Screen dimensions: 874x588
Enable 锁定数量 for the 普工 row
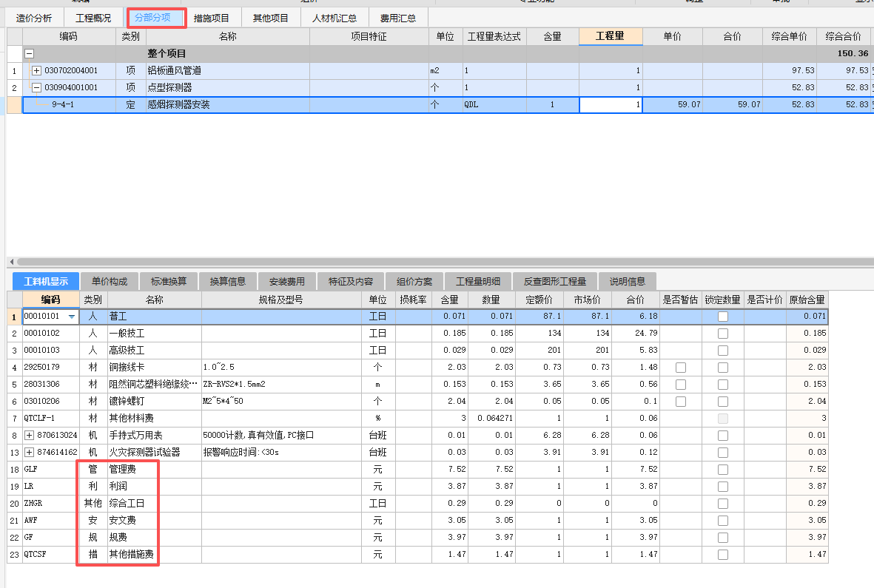[x=722, y=316]
